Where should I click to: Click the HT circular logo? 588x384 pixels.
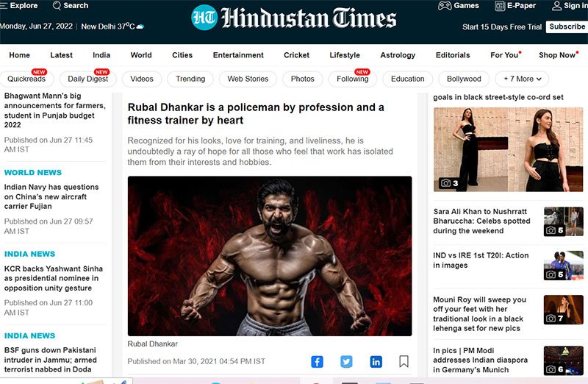(204, 18)
